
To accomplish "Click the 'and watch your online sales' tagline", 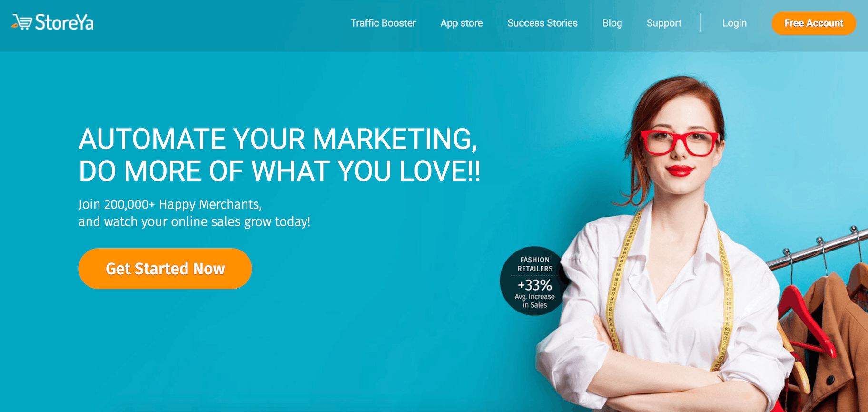I will pos(195,222).
